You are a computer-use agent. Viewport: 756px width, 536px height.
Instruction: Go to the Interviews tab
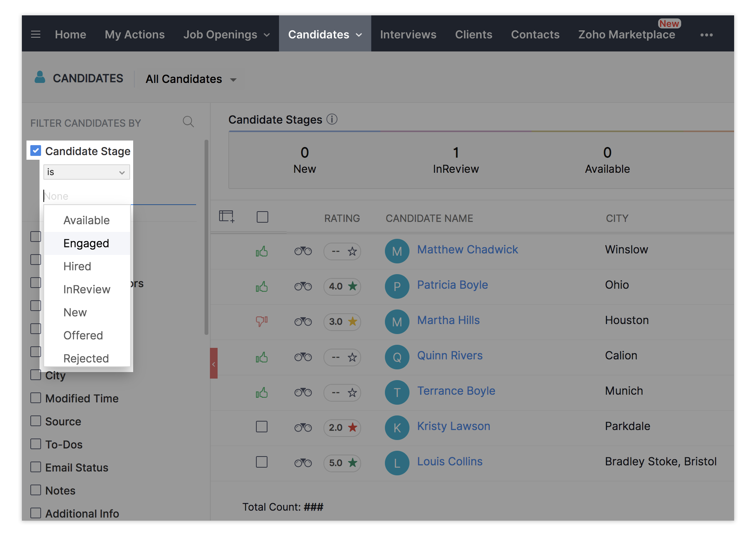click(x=408, y=35)
